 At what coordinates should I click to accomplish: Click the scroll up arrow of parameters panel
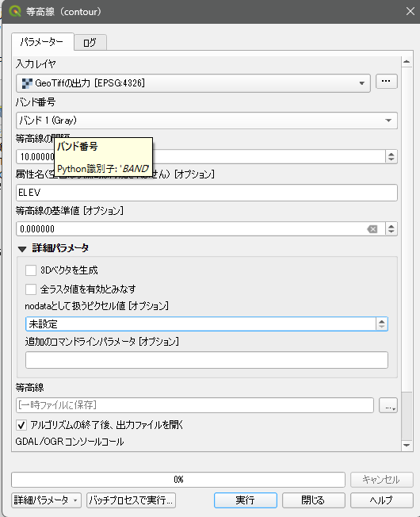(x=407, y=62)
